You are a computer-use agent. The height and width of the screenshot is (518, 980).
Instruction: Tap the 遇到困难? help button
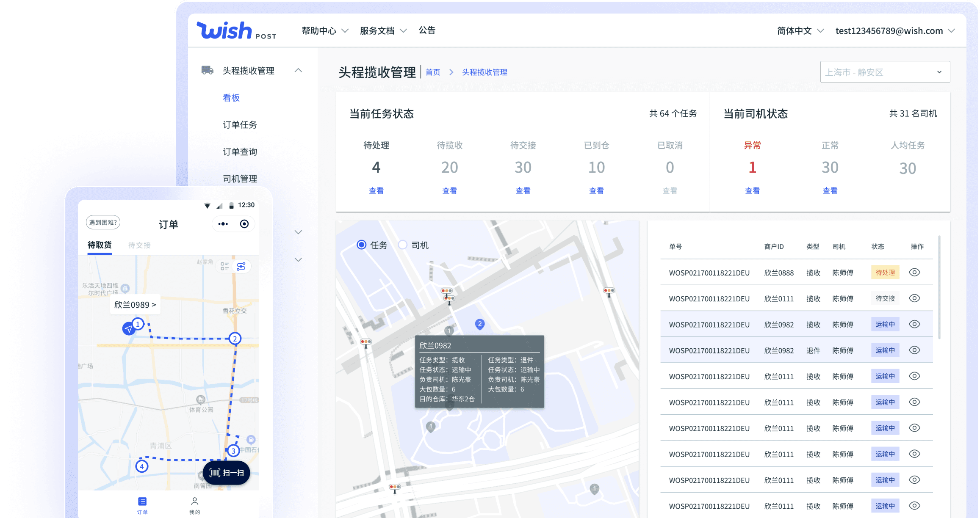coord(103,223)
